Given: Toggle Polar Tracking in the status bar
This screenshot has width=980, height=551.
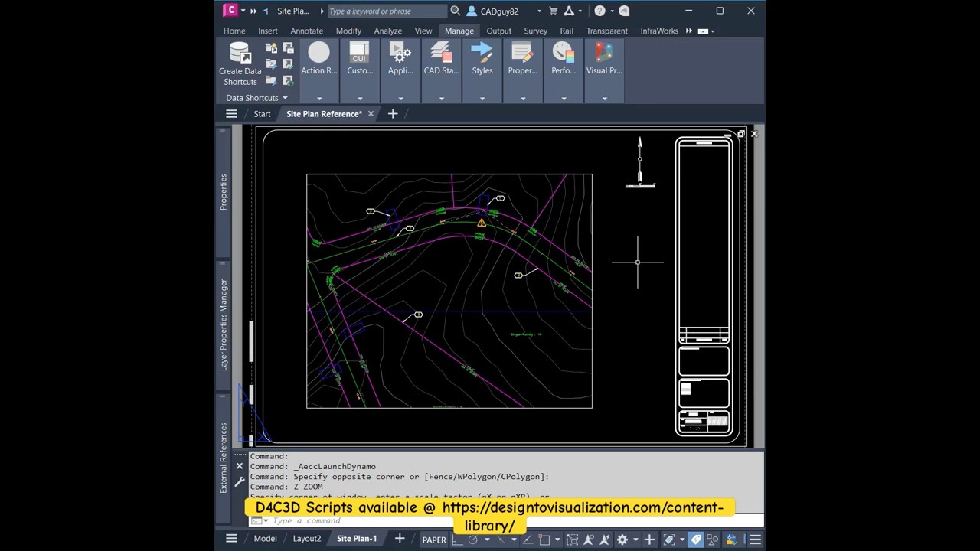Looking at the screenshot, I should (x=473, y=540).
